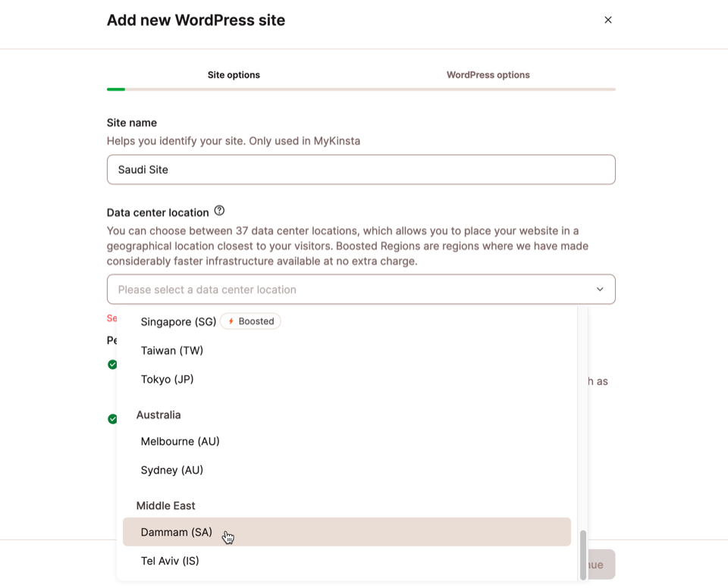Close the Add new WordPress site dialog
Image resolution: width=728 pixels, height=588 pixels.
[x=607, y=20]
